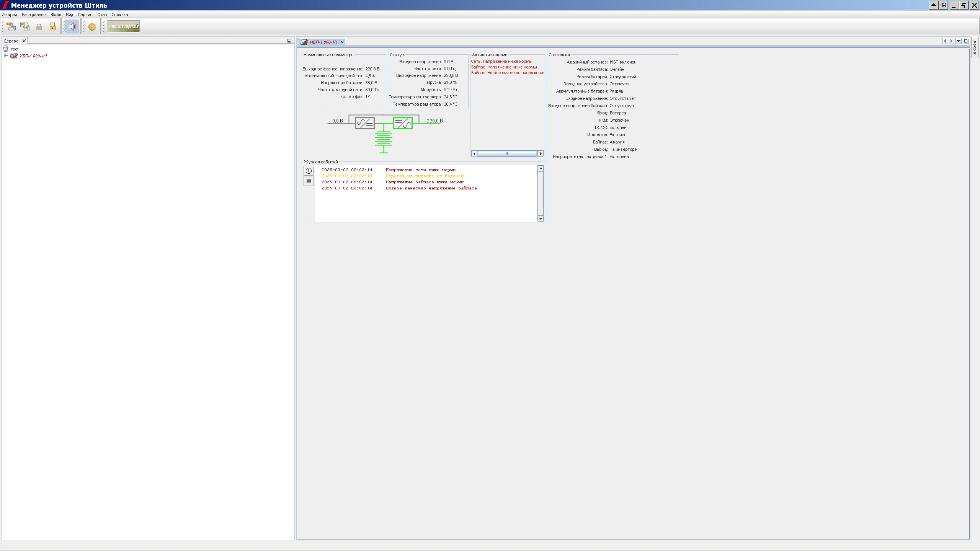
Task: Open settings with the orange gear icon
Action: (x=92, y=27)
